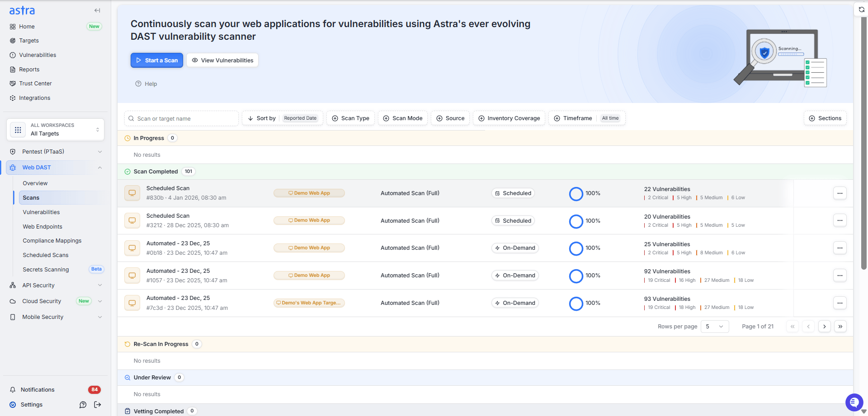Click the 100% progress ring for scan #7c3d
Image resolution: width=868 pixels, height=416 pixels.
[x=576, y=304]
